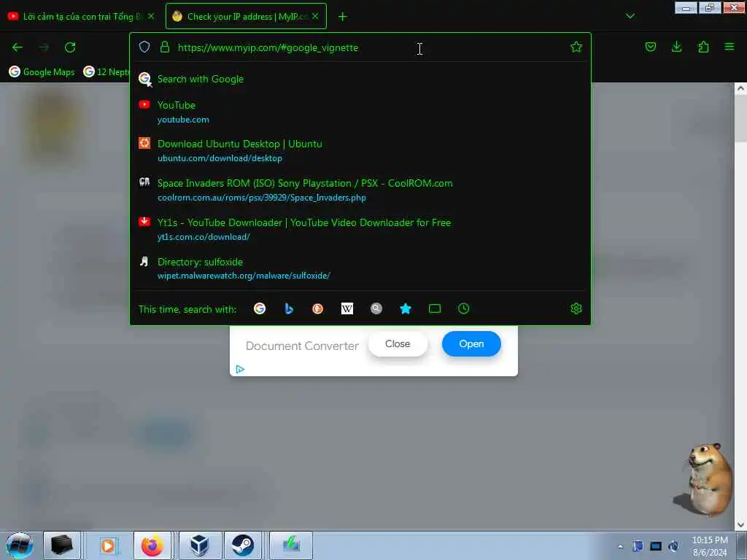Close the YouTube tab

click(151, 16)
